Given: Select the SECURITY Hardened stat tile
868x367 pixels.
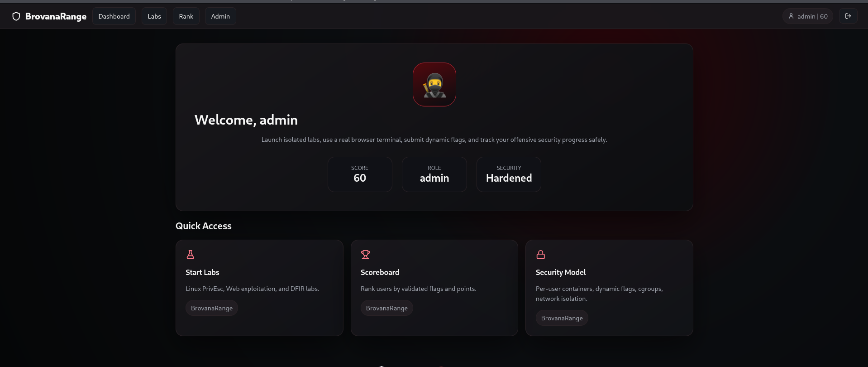Looking at the screenshot, I should [x=509, y=174].
